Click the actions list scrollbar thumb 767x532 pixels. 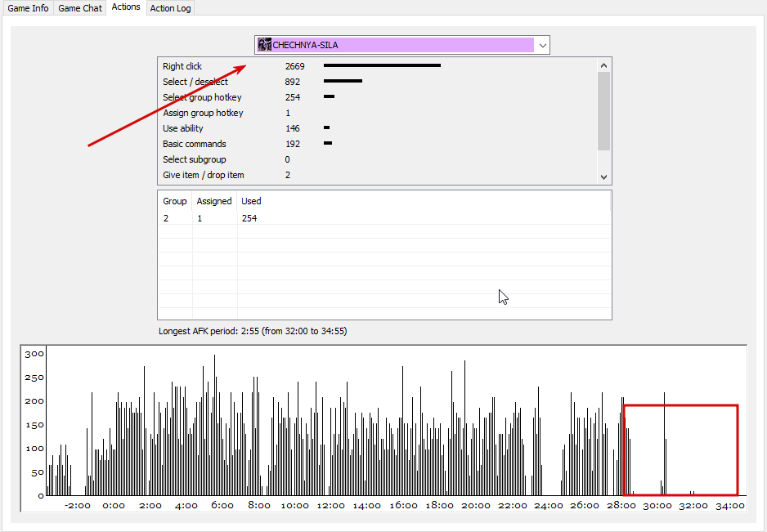tap(603, 111)
